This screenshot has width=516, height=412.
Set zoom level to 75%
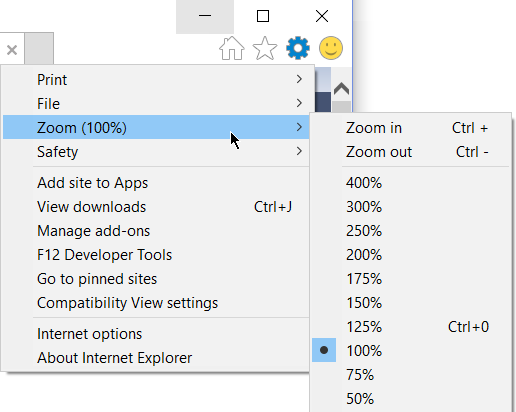click(410, 375)
